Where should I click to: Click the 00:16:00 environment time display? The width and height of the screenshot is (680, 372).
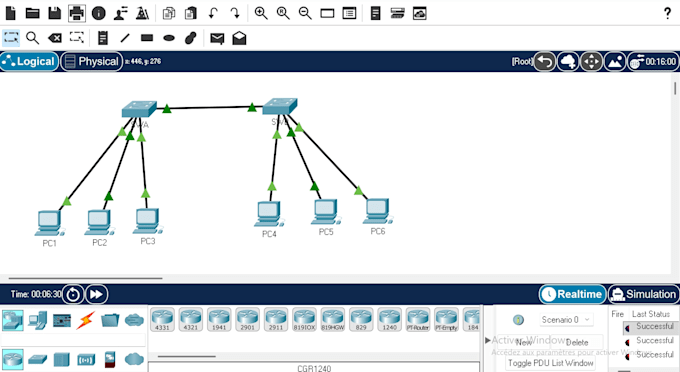coord(654,62)
